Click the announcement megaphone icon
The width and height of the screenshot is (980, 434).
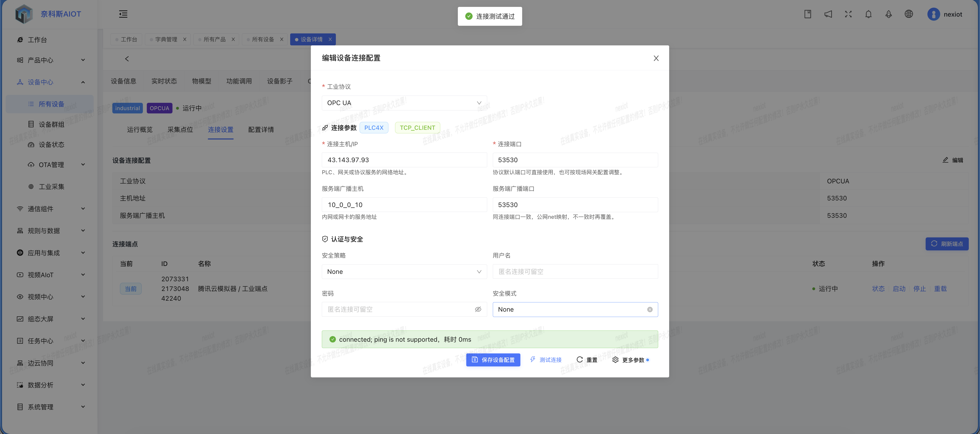coord(828,14)
